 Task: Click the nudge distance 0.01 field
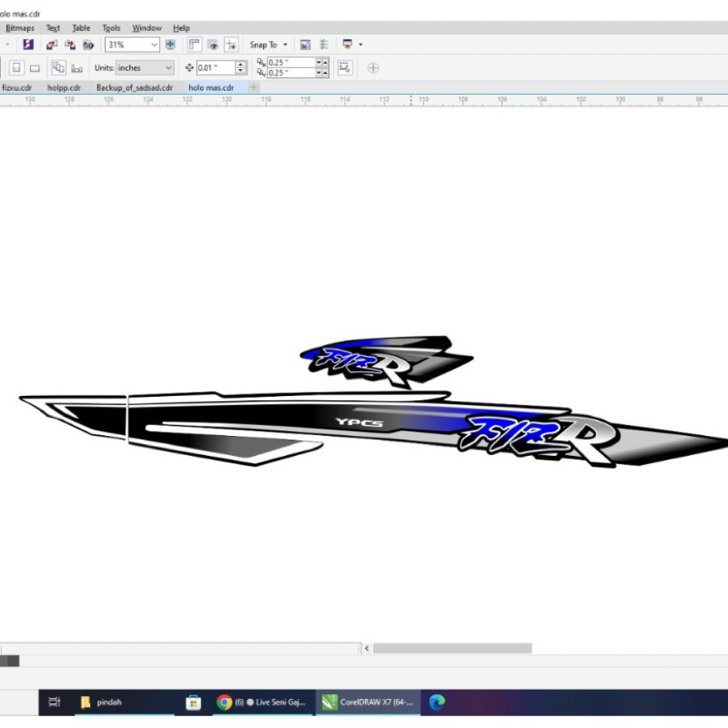pos(216,67)
